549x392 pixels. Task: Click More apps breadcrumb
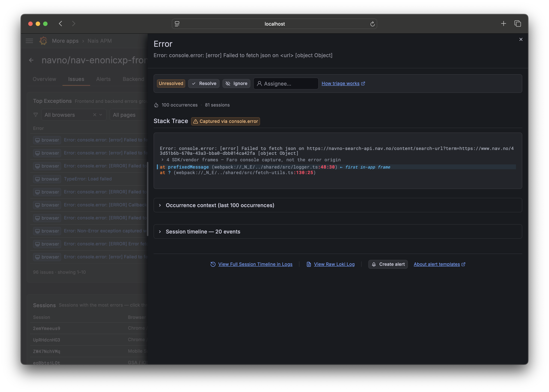65,41
